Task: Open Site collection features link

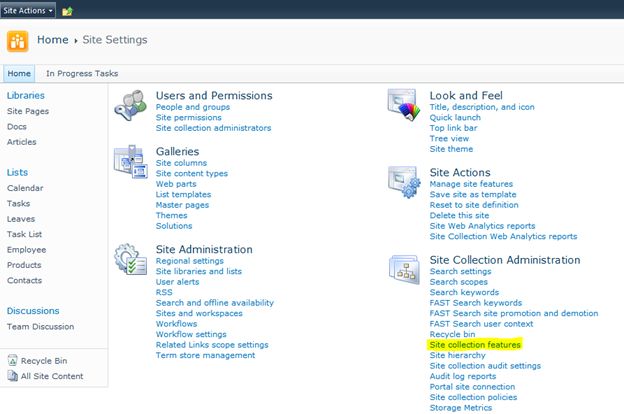Action: point(475,345)
